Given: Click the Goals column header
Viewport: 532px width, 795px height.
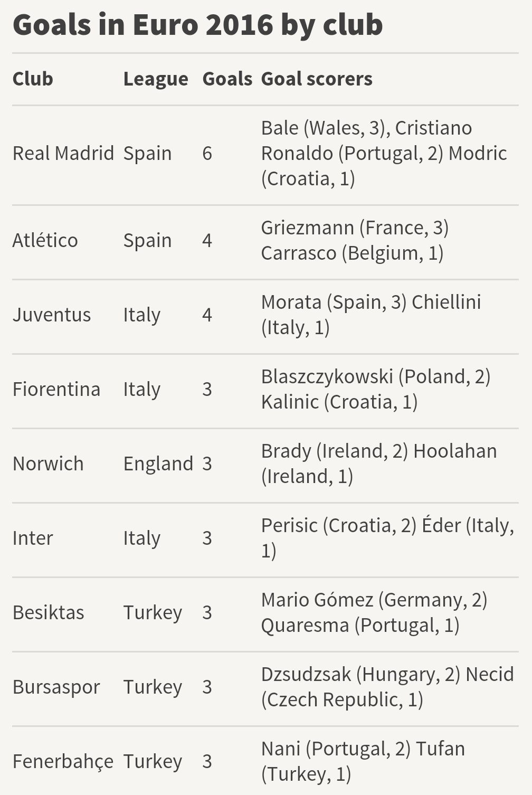Looking at the screenshot, I should (227, 79).
